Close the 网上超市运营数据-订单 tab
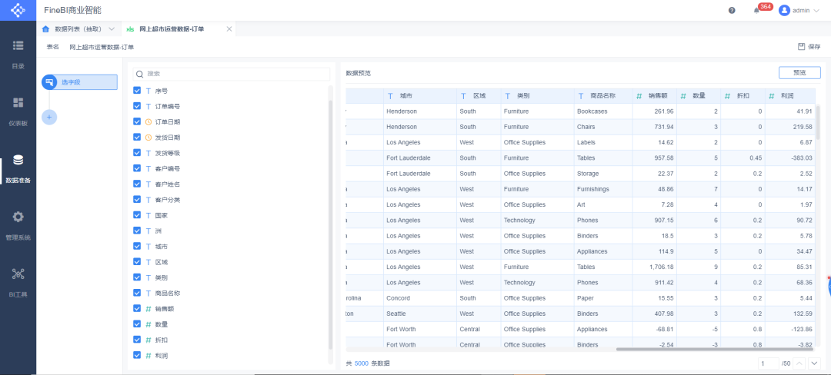 pos(229,29)
